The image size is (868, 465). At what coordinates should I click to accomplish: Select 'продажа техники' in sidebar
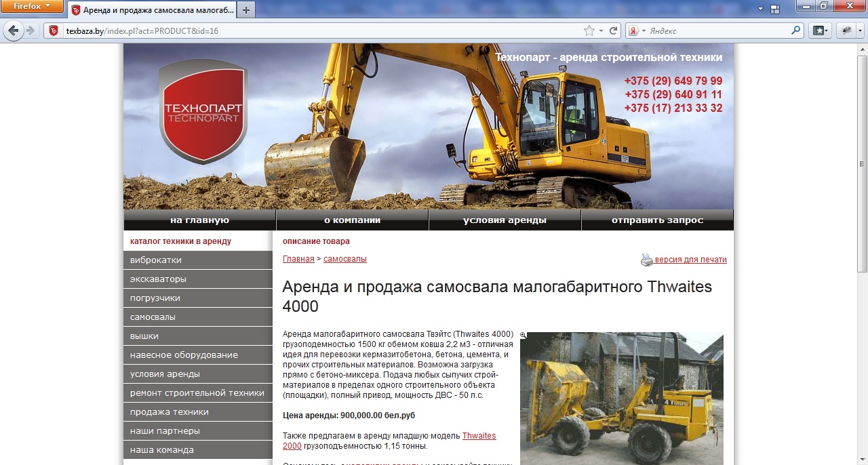click(198, 412)
